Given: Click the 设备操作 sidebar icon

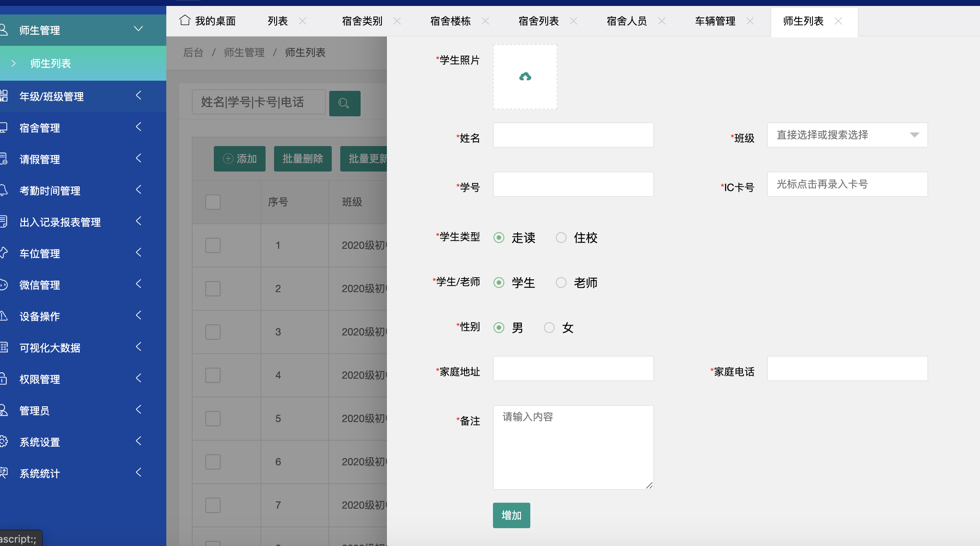Looking at the screenshot, I should click(3, 316).
